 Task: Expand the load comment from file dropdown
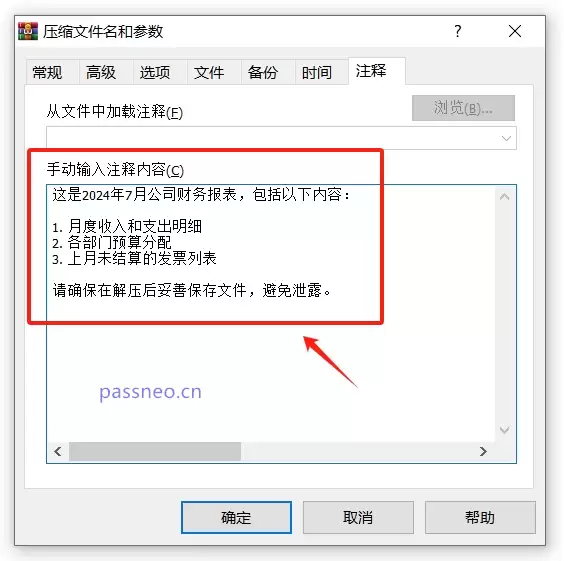506,138
